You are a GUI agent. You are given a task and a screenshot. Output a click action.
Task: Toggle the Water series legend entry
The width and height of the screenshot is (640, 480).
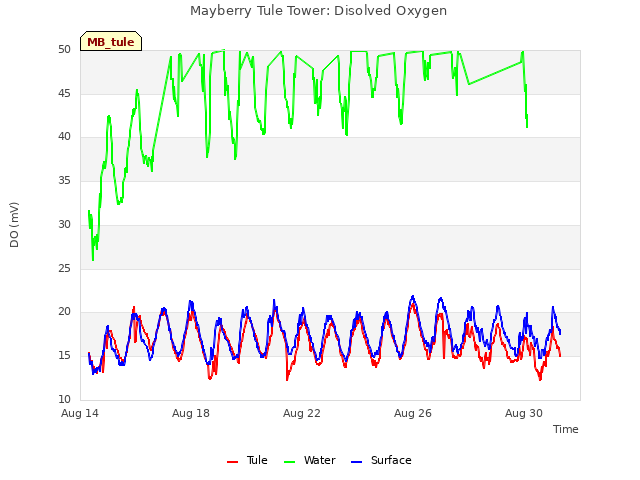[x=309, y=460]
